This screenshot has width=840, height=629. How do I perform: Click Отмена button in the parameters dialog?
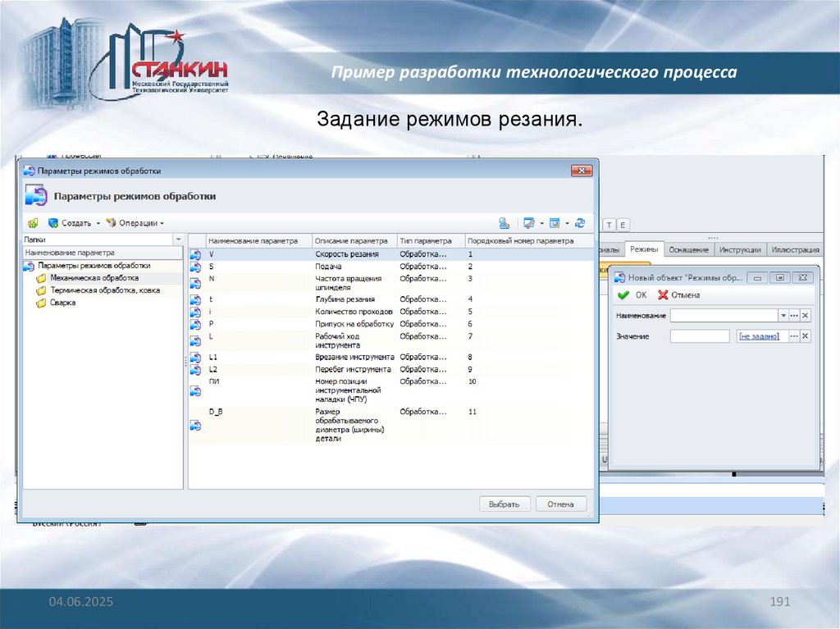(560, 504)
